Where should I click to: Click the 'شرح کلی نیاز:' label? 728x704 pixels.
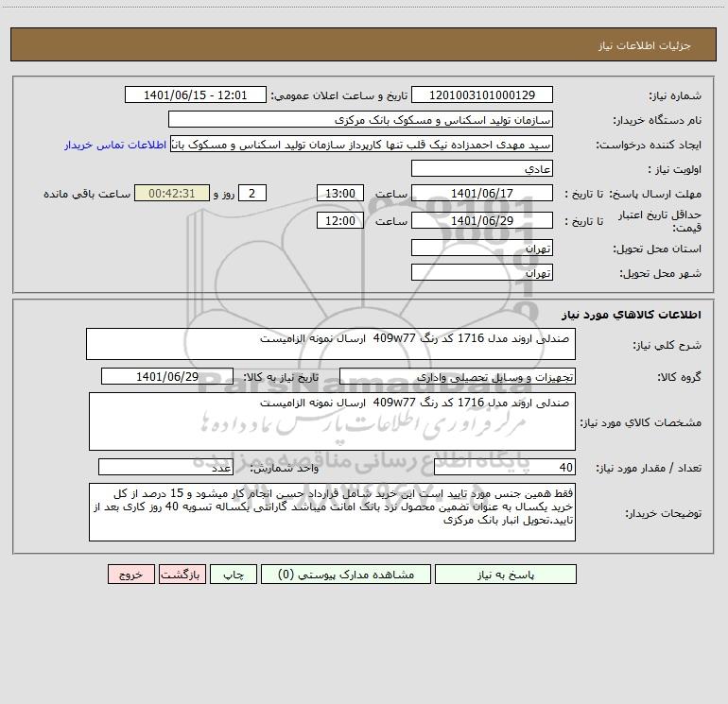click(x=667, y=345)
